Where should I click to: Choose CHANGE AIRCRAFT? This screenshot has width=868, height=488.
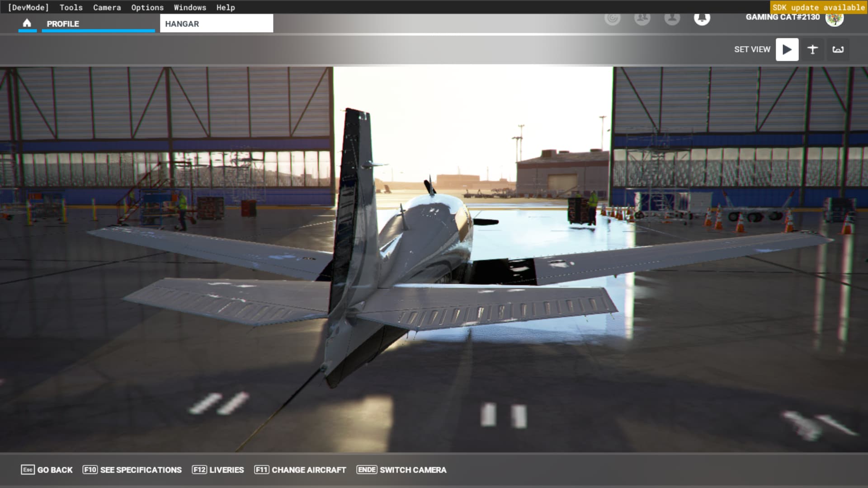(x=300, y=470)
